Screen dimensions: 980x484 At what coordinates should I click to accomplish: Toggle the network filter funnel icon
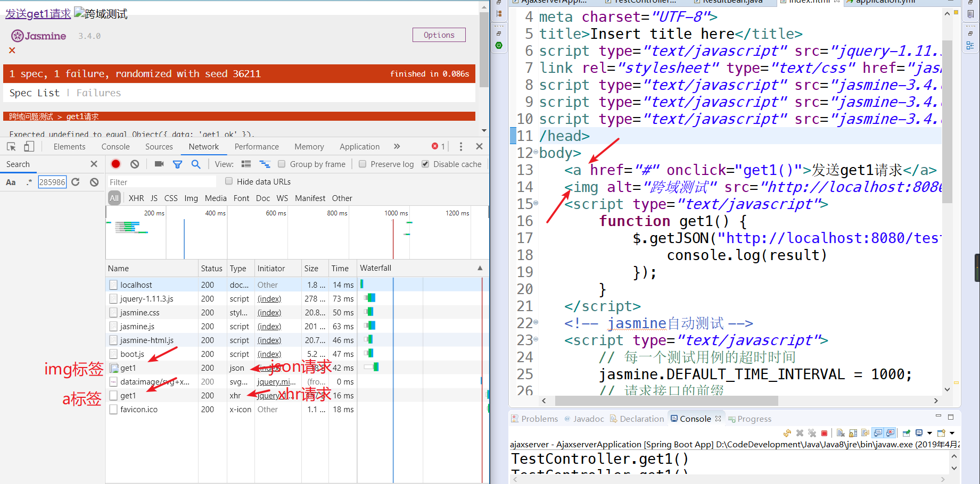point(178,164)
